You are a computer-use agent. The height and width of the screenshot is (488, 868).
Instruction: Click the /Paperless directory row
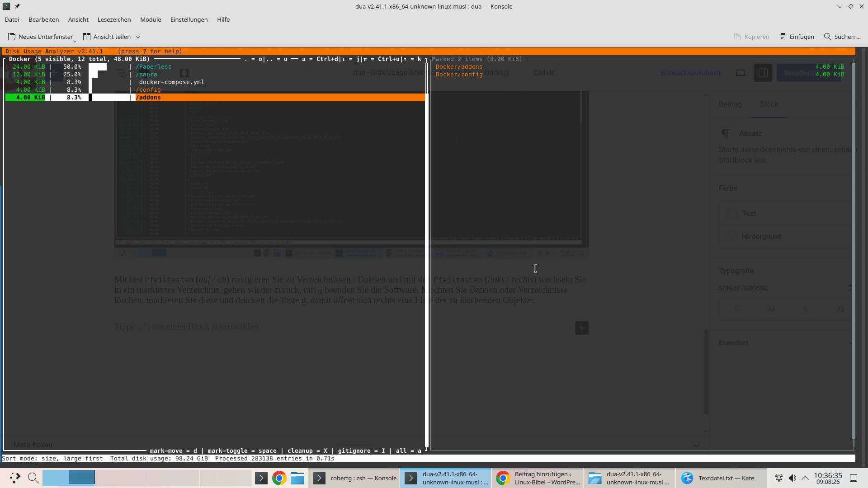pos(215,67)
